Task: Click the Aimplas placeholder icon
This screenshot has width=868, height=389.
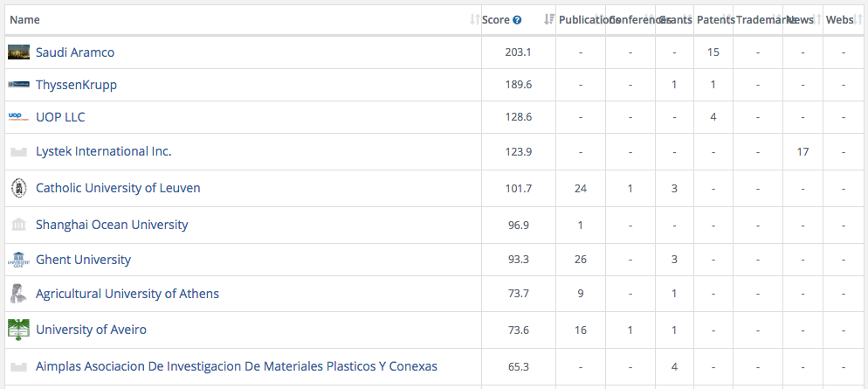Action: [19, 367]
